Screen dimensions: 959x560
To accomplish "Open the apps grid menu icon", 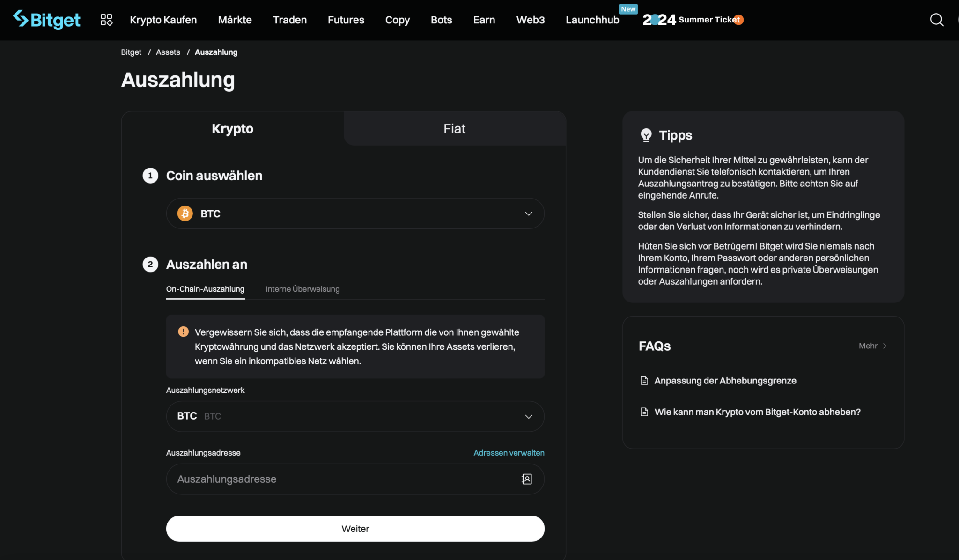I will [106, 20].
